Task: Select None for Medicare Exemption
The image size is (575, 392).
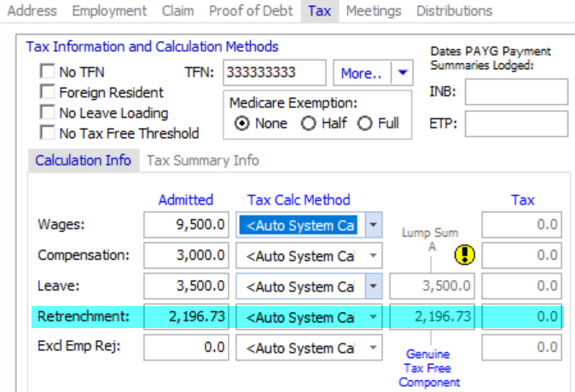Action: click(241, 124)
